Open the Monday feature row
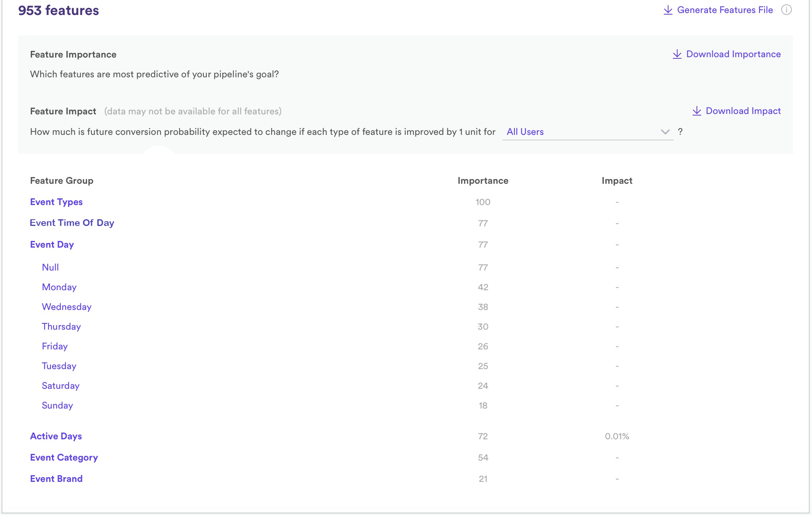812x515 pixels. coord(59,287)
